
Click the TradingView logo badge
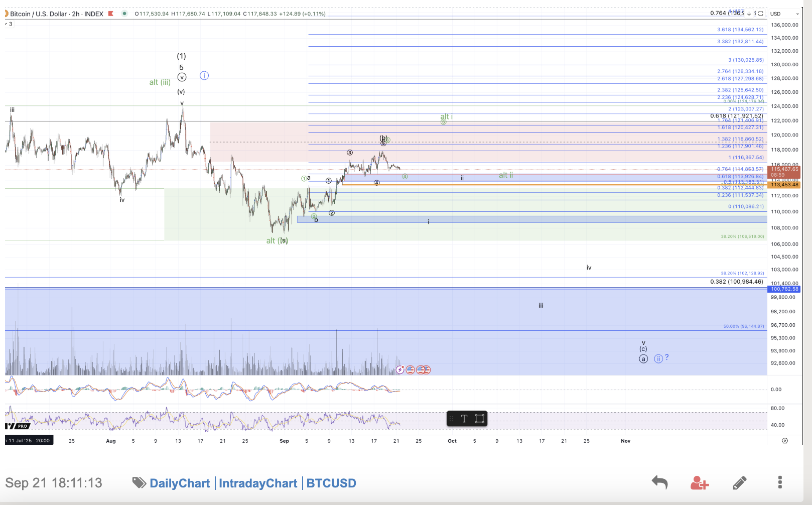[17, 426]
